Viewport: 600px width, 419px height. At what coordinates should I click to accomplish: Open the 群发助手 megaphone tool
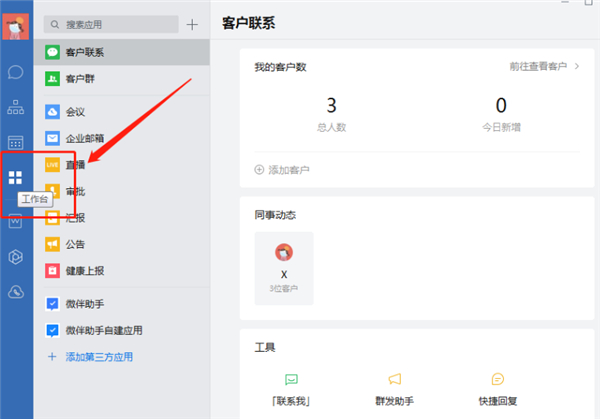(x=394, y=379)
